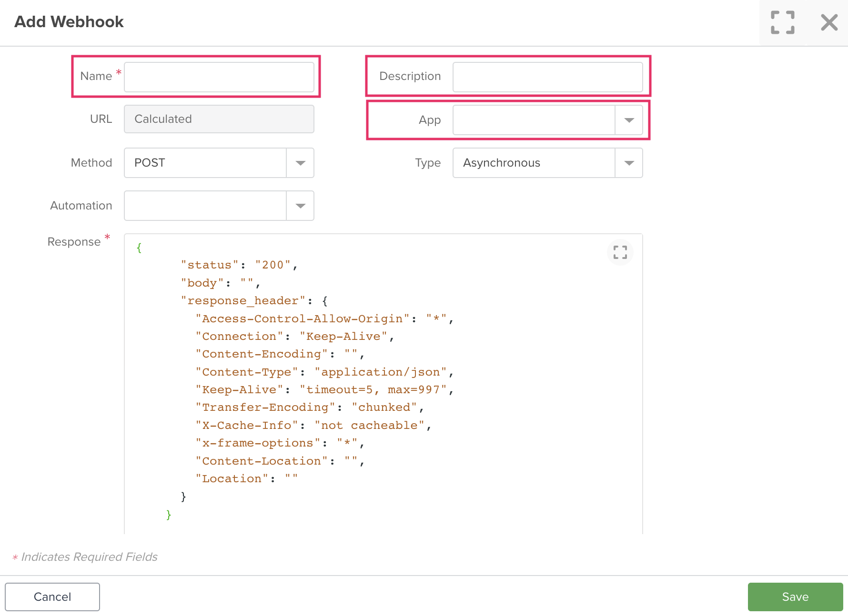The image size is (848, 616).
Task: Open the Method dropdown arrow
Action: (300, 163)
